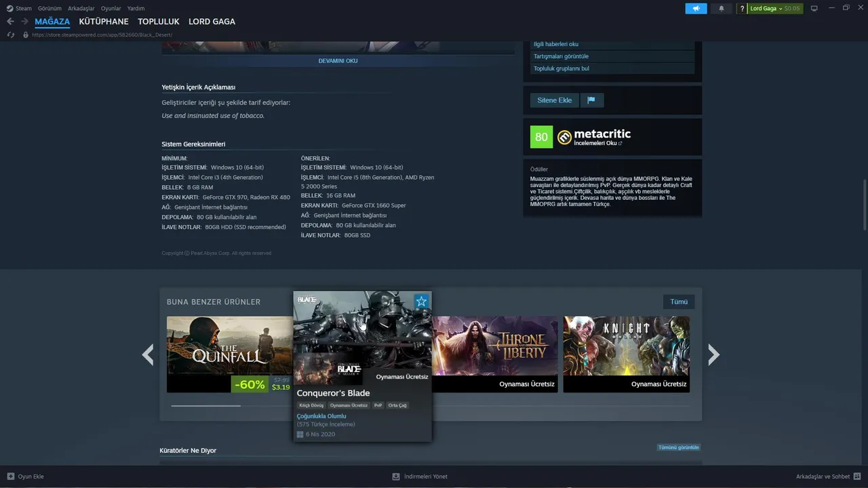Click Arkadaşlar ve Sohbet label
The height and width of the screenshot is (488, 868).
click(x=823, y=476)
